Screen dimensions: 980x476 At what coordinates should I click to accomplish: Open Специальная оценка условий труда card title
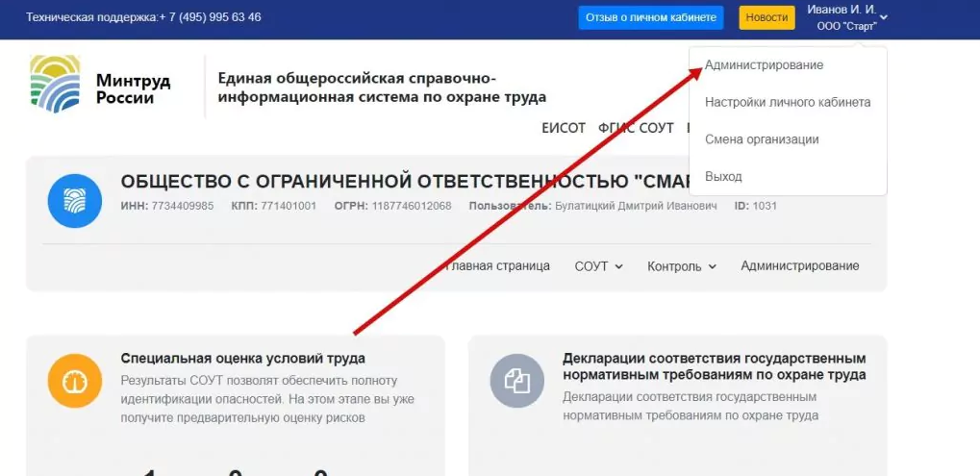point(242,359)
